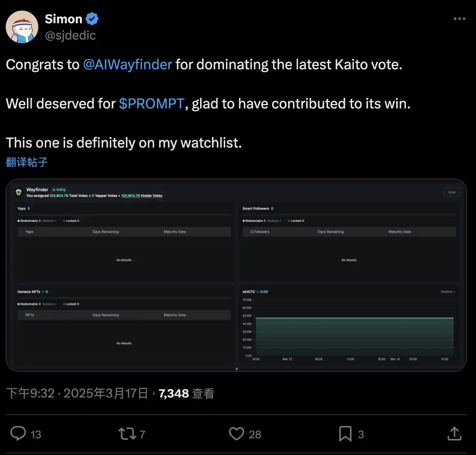This screenshot has width=476, height=455.
Task: Open the $PROMPT cashtag link
Action: (152, 104)
